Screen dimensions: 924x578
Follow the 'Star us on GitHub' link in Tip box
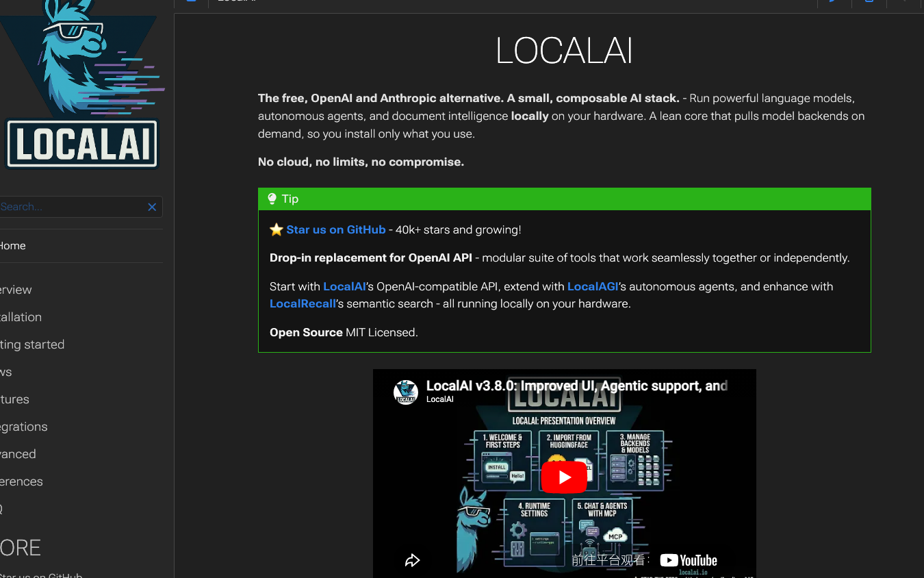point(336,230)
